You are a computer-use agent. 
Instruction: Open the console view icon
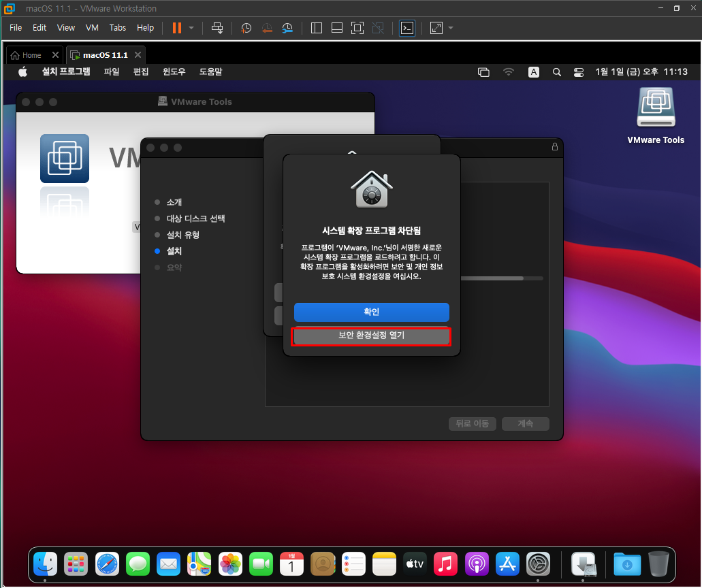tap(407, 28)
